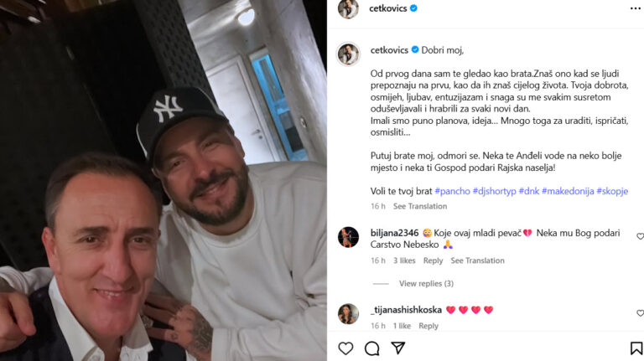Open _tijanashishkoska's avatar
This screenshot has height=361, width=644.
coord(348,314)
